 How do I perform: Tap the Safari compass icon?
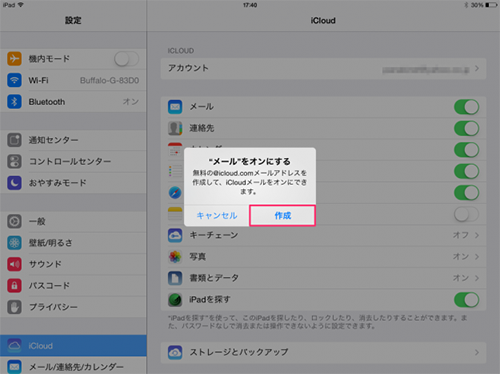tap(175, 192)
